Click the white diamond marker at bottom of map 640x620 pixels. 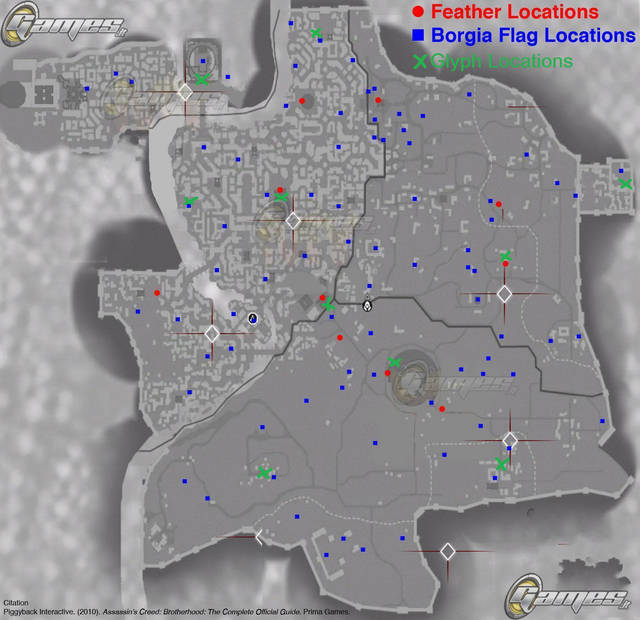click(x=448, y=551)
